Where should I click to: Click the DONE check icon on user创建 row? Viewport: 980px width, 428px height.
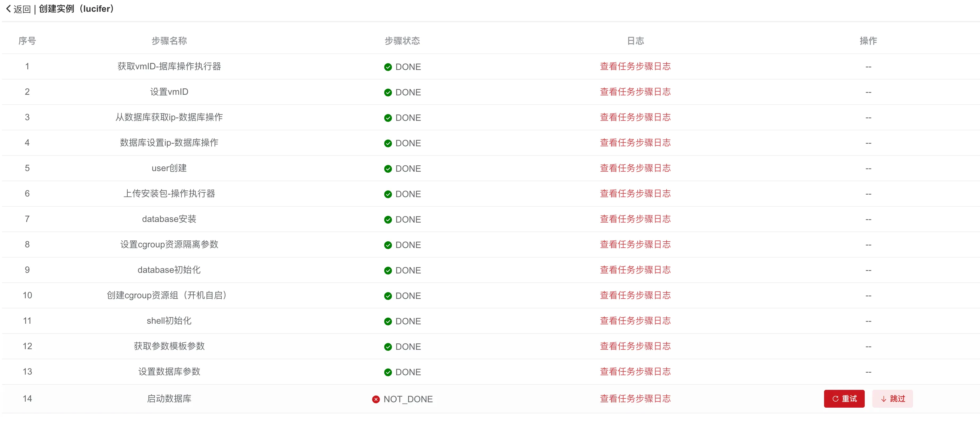(388, 168)
